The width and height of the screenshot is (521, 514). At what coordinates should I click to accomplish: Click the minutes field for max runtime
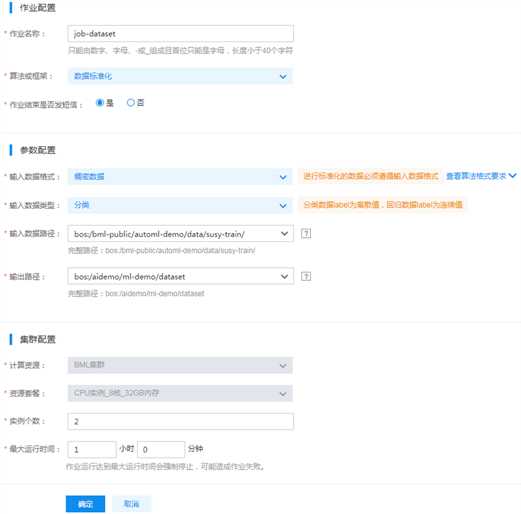click(x=161, y=449)
